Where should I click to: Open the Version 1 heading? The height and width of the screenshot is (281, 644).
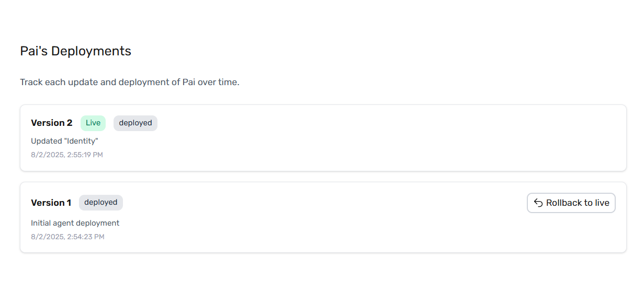coord(51,203)
